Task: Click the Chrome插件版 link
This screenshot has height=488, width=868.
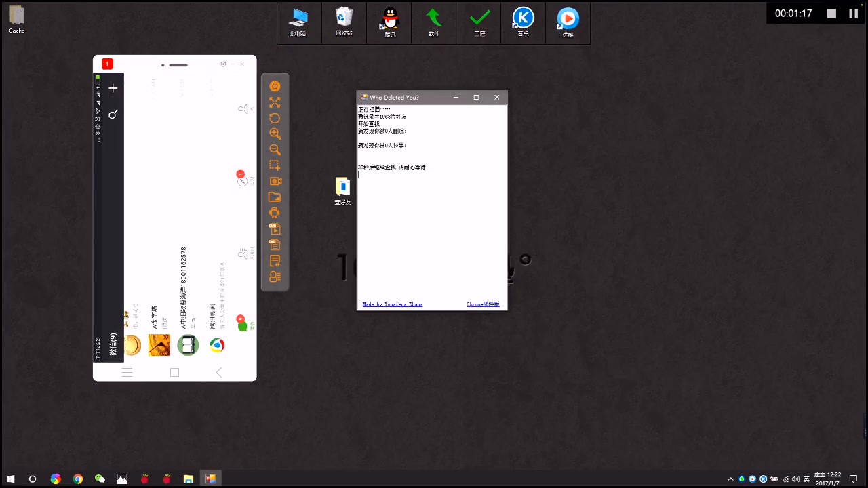Action: tap(483, 304)
